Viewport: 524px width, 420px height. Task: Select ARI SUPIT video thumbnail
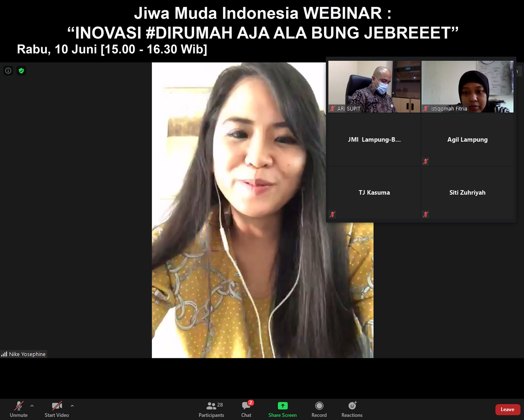tap(374, 87)
